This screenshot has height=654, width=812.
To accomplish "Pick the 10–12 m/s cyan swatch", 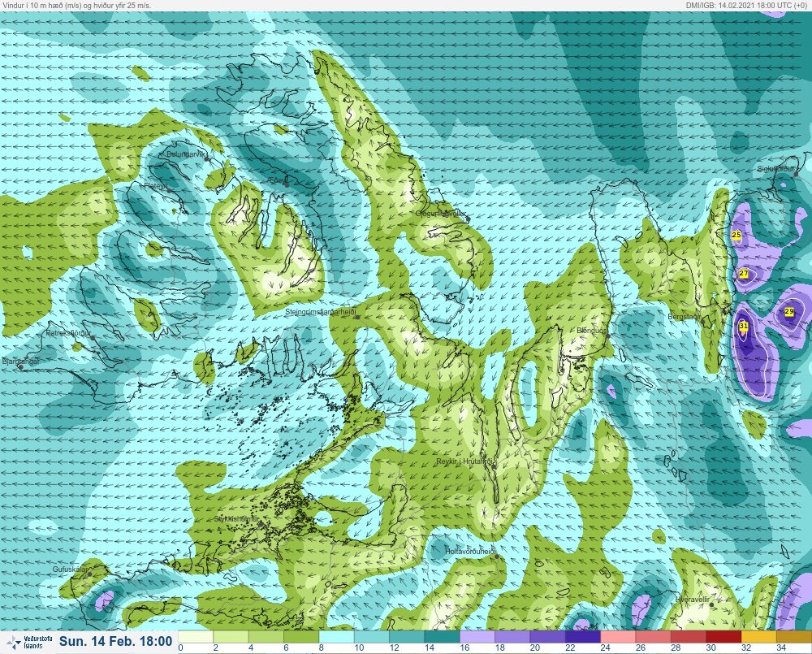I will (372, 636).
